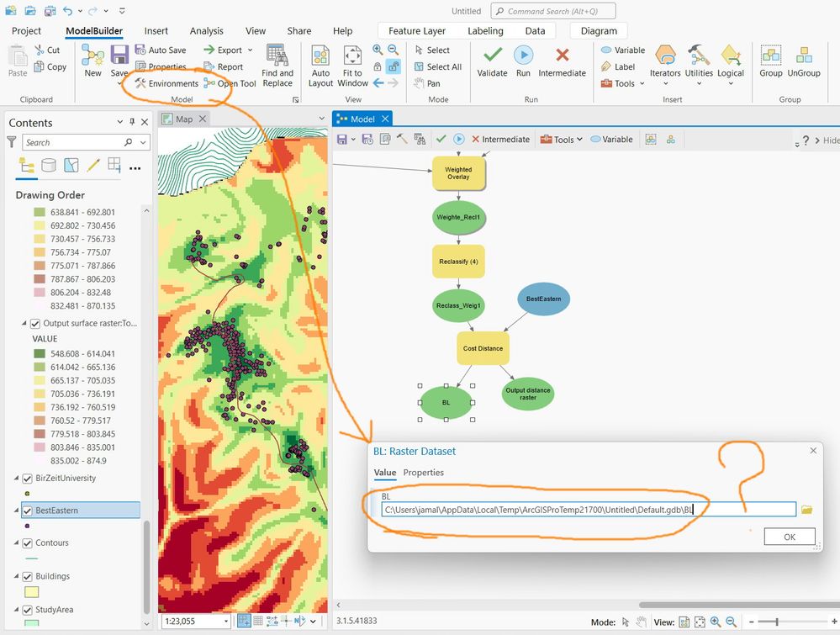
Task: Click the Contents pane Search box
Action: click(x=86, y=142)
